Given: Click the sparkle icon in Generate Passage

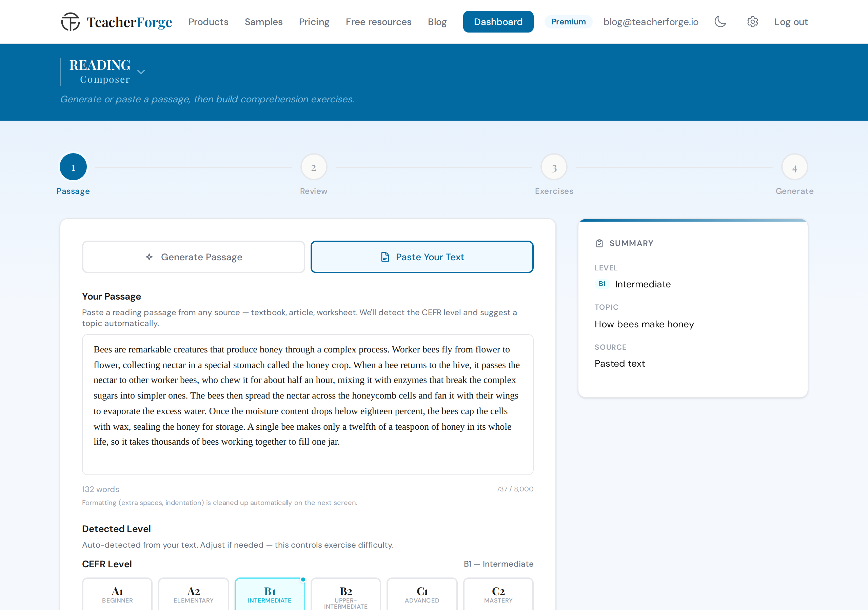Looking at the screenshot, I should [x=149, y=257].
